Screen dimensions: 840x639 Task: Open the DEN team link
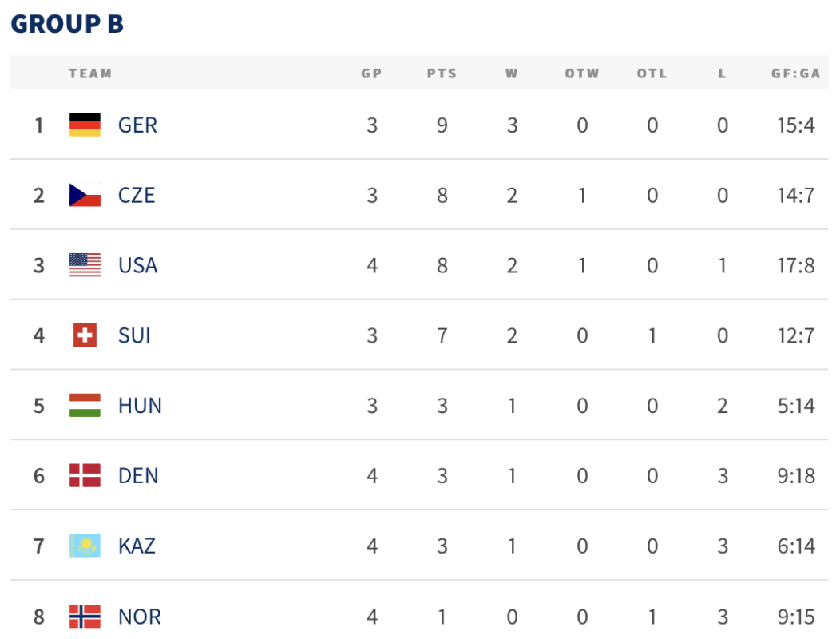(x=138, y=477)
